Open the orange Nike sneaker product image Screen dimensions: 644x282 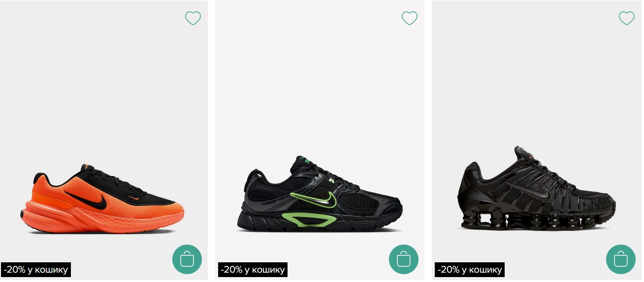click(x=103, y=123)
